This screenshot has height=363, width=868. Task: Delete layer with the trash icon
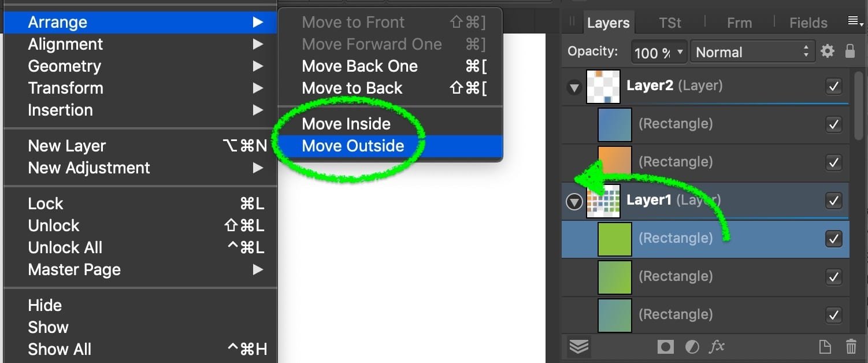851,347
